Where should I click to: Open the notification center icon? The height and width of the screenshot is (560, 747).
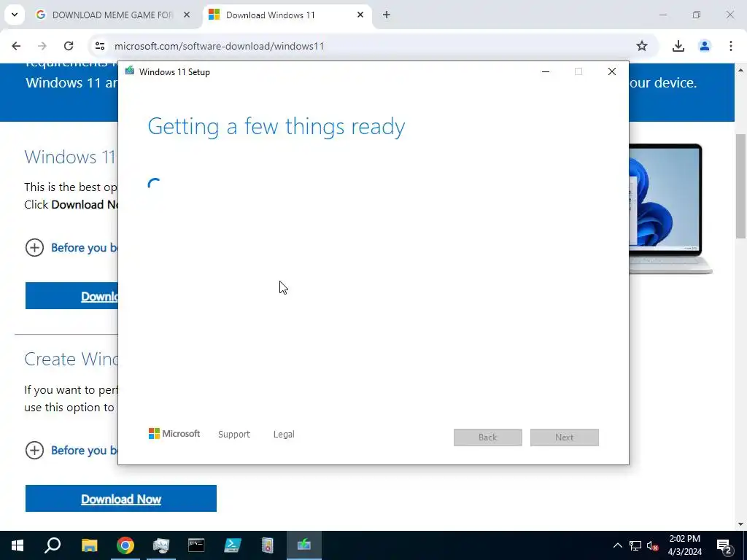[x=724, y=546]
